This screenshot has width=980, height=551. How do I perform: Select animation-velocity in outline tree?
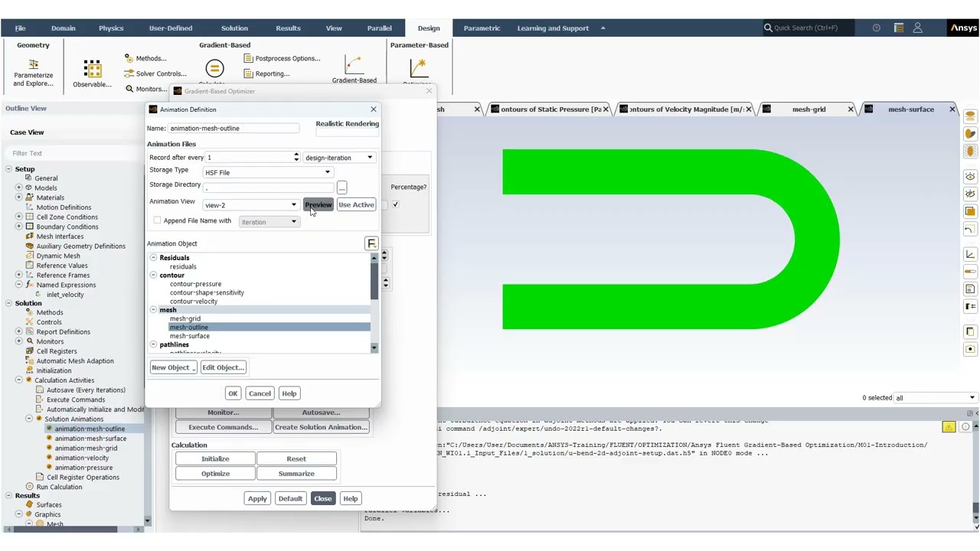(82, 458)
